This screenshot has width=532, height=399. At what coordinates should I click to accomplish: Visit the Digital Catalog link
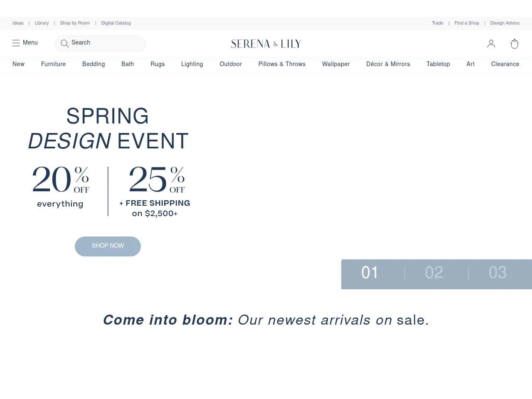[x=116, y=23]
